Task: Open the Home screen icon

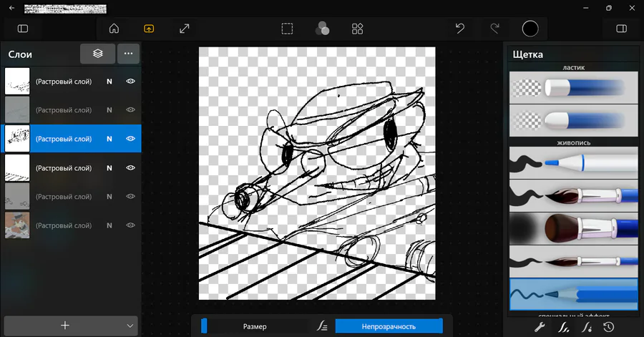Action: (x=114, y=29)
